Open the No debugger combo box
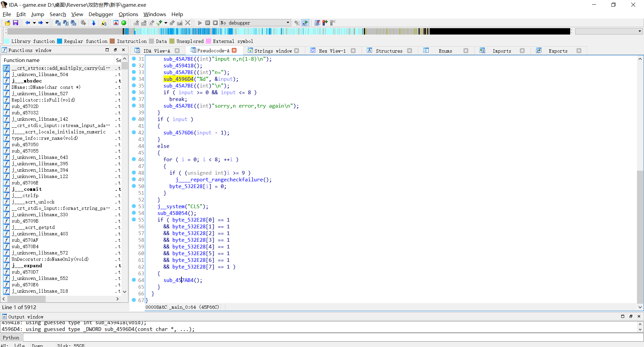The width and height of the screenshot is (644, 347). click(255, 23)
